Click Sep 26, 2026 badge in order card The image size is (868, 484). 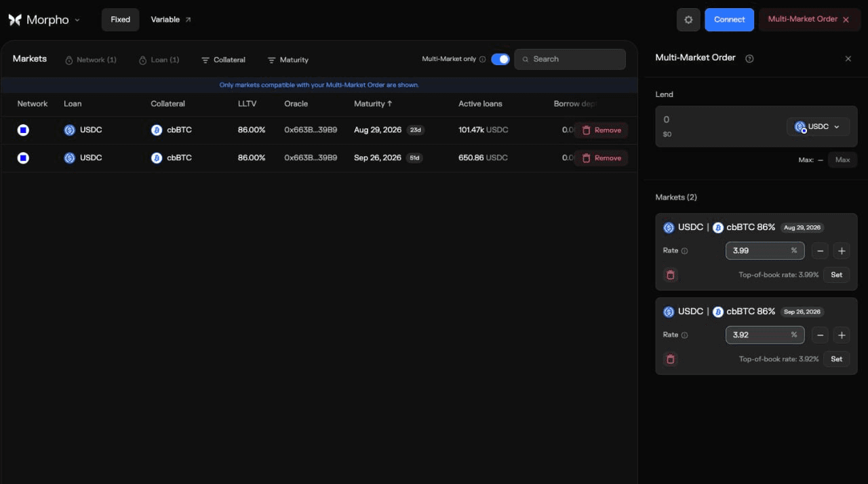(x=802, y=312)
